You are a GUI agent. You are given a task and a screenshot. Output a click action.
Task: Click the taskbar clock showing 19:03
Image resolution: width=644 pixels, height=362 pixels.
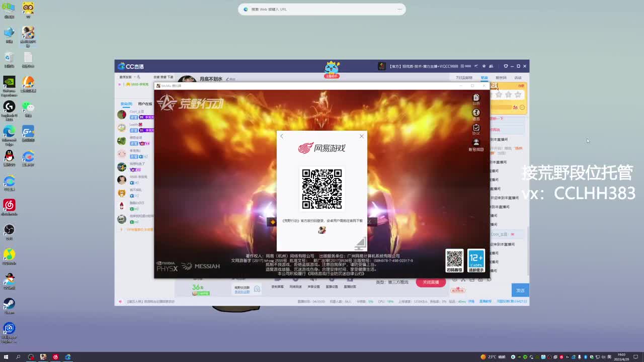click(621, 357)
